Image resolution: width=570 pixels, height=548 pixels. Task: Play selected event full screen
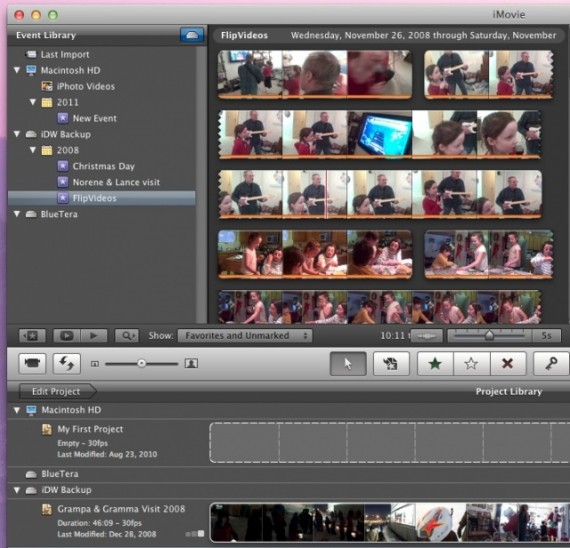(x=67, y=335)
